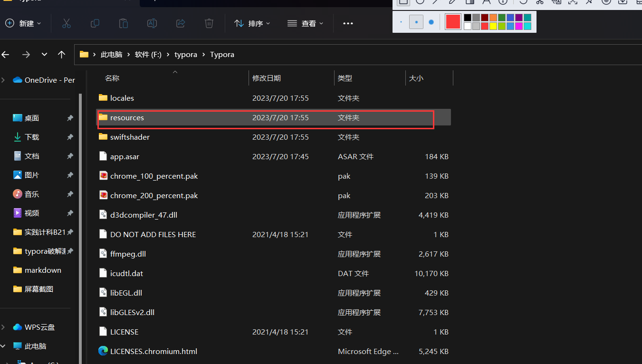Open 视频 in the sidebar

pos(26,213)
